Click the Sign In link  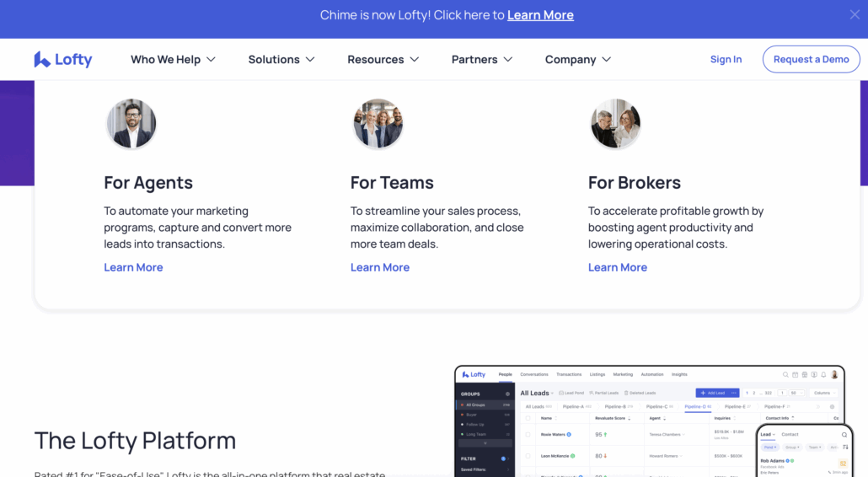(726, 59)
